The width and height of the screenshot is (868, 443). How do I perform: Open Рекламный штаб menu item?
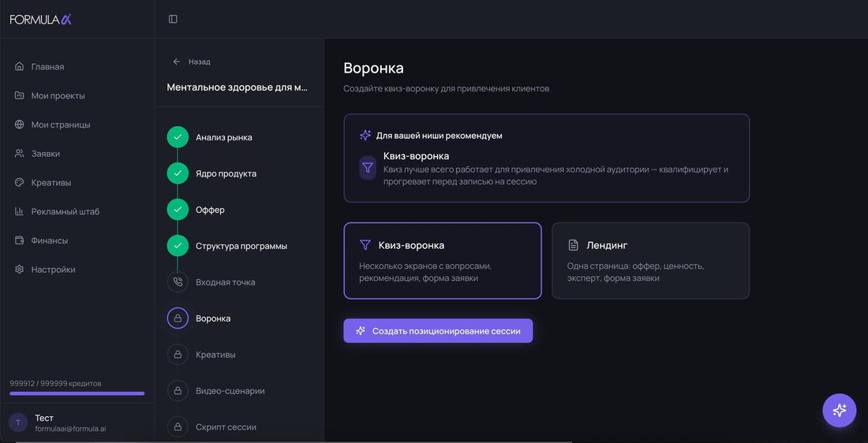pos(65,211)
